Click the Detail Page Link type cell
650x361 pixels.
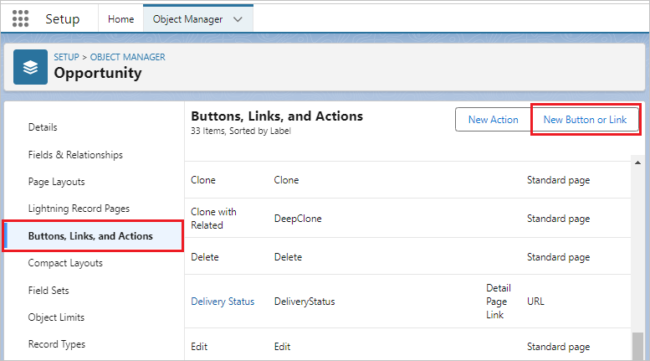coord(498,301)
